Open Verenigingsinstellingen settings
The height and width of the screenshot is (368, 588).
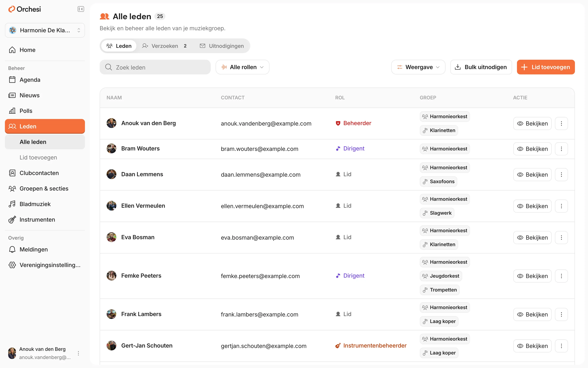coord(45,265)
